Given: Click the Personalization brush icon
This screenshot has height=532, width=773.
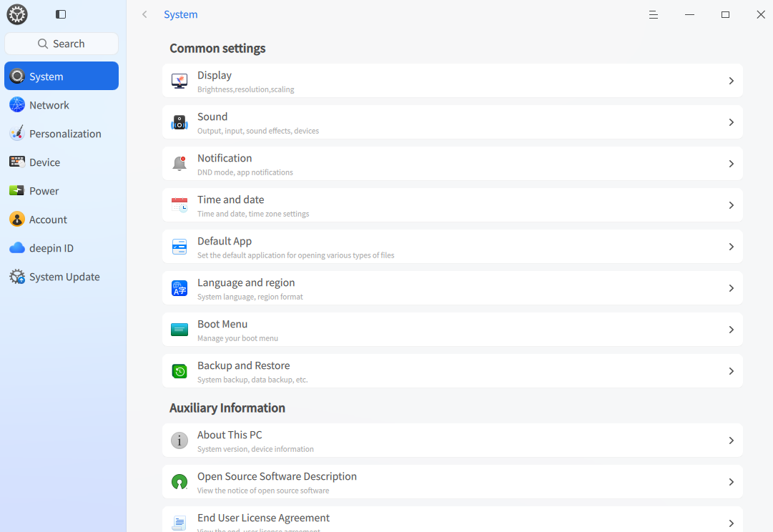Looking at the screenshot, I should pyautogui.click(x=17, y=133).
